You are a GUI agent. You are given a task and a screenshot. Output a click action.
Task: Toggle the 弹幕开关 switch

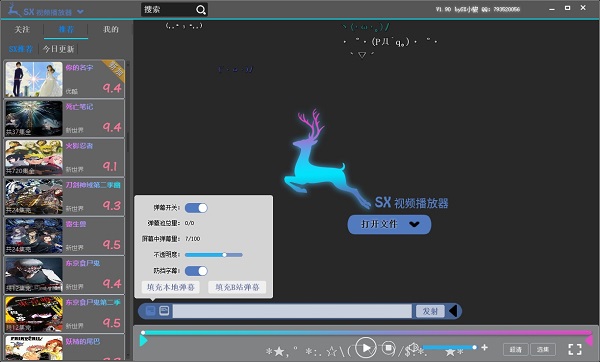(196, 208)
